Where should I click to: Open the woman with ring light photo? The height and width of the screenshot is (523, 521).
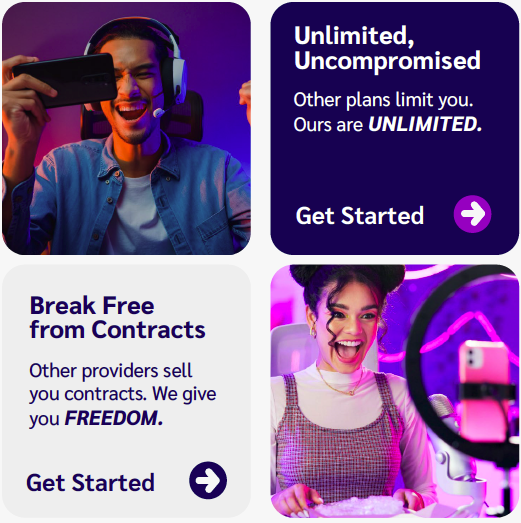(395, 391)
